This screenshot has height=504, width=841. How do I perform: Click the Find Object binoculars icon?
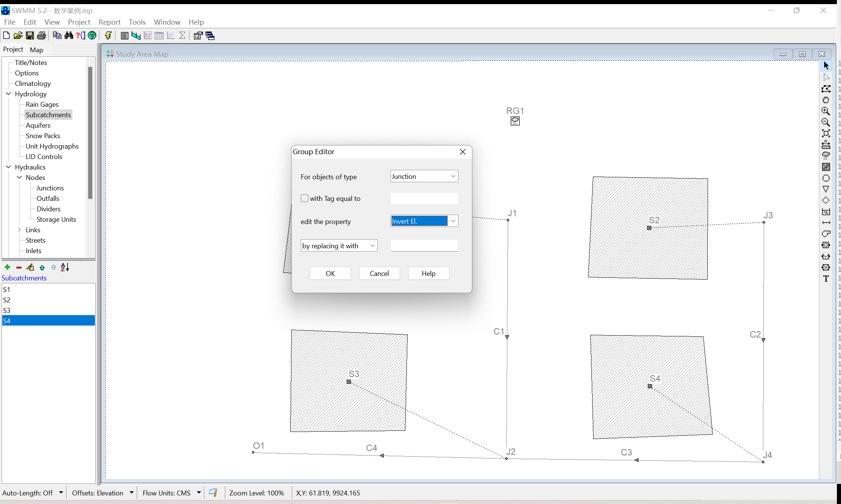[69, 35]
